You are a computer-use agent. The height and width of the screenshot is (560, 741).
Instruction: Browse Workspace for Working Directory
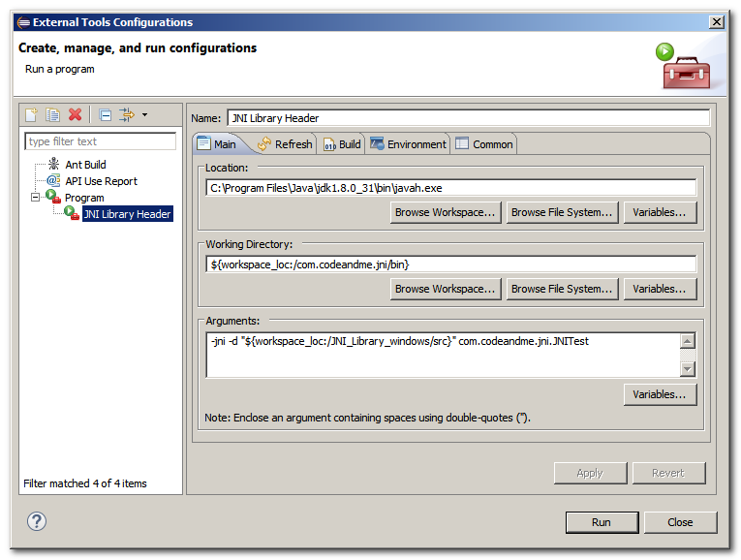coord(446,289)
